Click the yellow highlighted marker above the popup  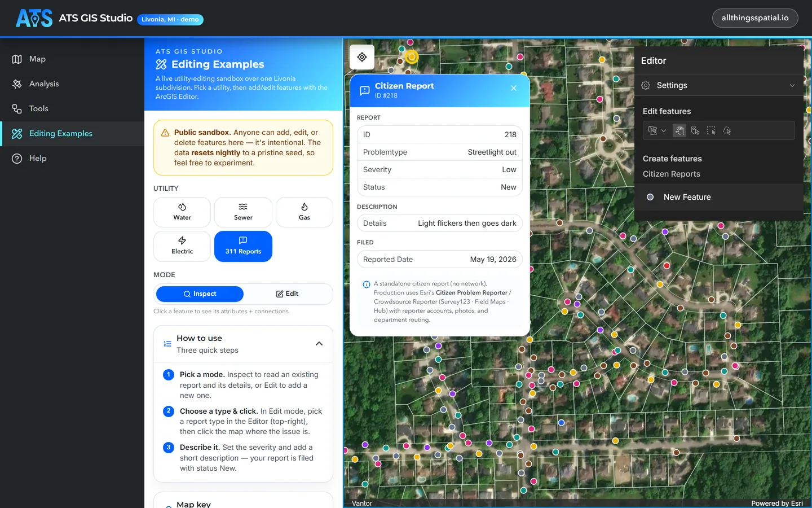point(412,57)
